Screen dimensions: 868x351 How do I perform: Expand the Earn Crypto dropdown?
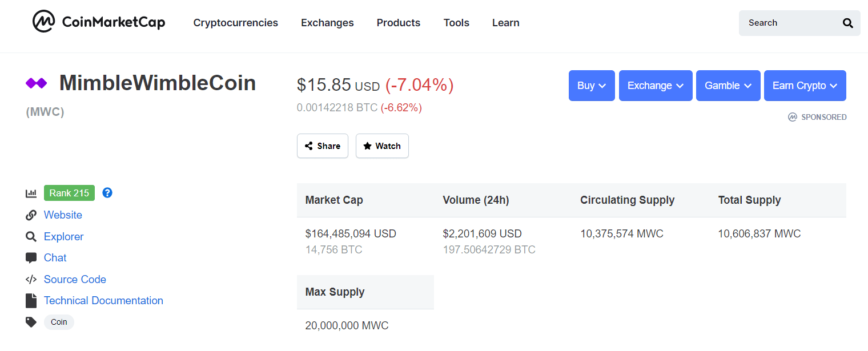[x=805, y=85]
